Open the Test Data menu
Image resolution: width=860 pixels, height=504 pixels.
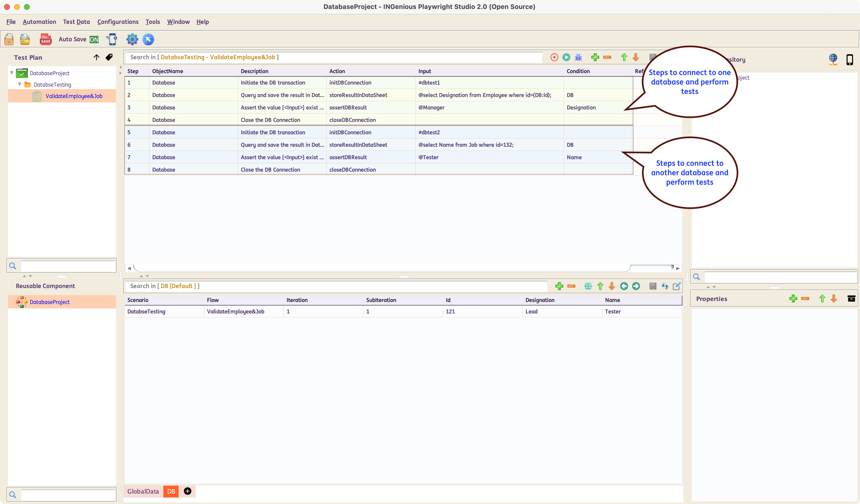(76, 22)
